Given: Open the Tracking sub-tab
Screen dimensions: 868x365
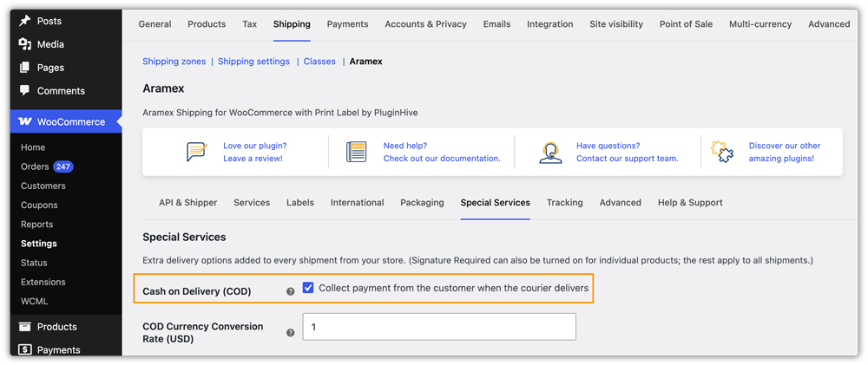Looking at the screenshot, I should [x=565, y=202].
